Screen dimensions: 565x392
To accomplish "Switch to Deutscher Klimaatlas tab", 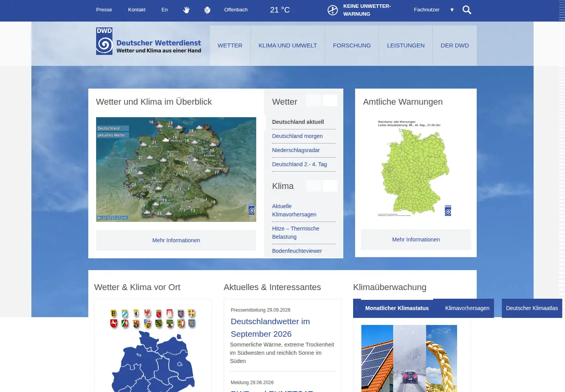I will (532, 308).
